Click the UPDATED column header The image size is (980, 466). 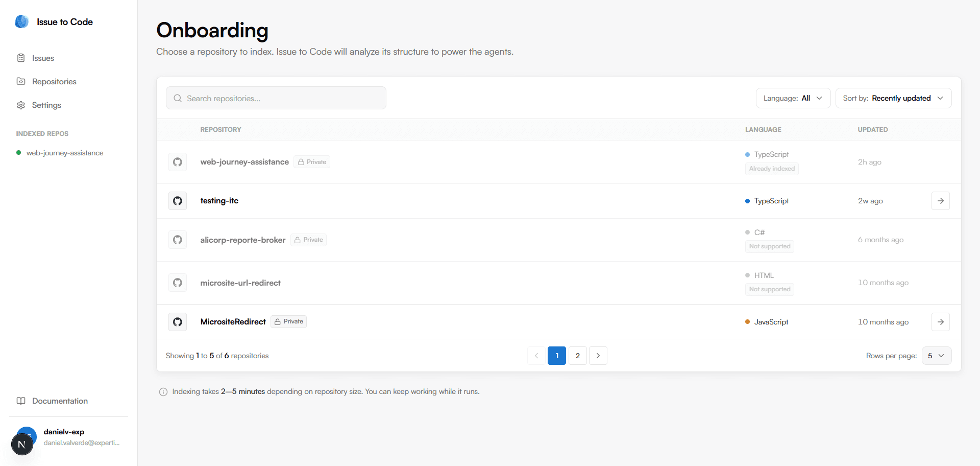pyautogui.click(x=873, y=130)
